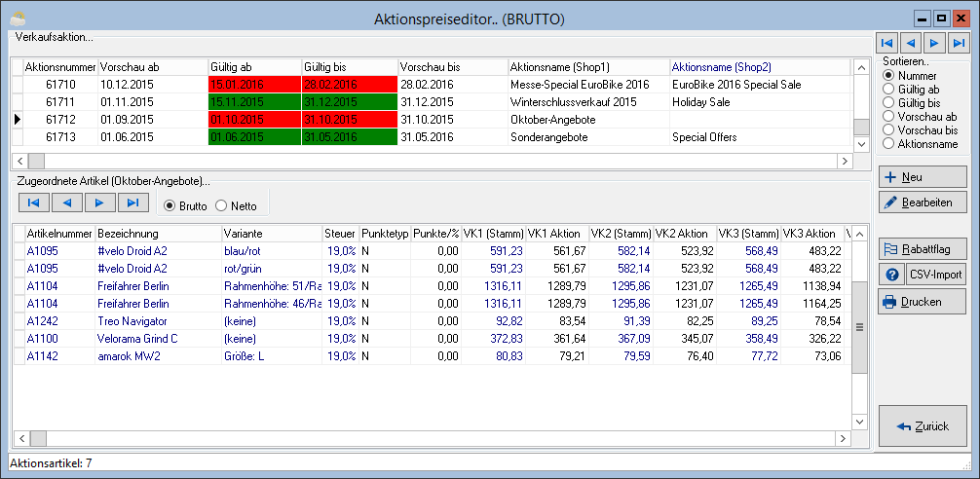
Task: Select action row 61710
Action: coord(432,85)
